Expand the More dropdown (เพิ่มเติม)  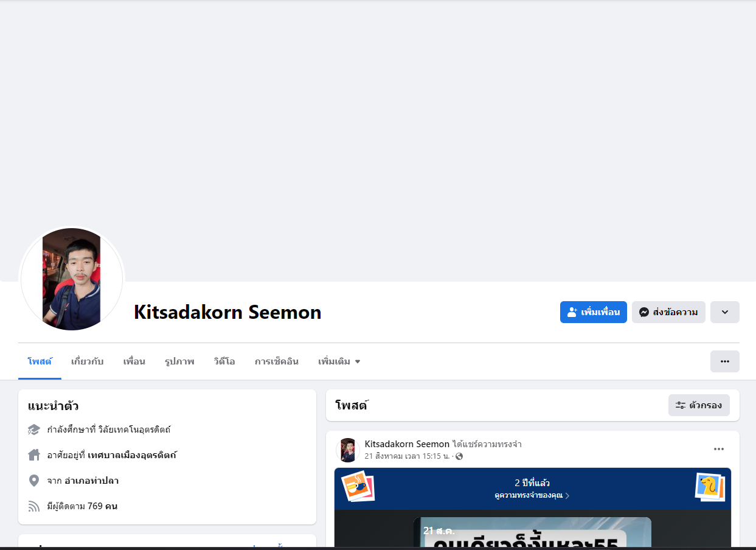(x=339, y=361)
